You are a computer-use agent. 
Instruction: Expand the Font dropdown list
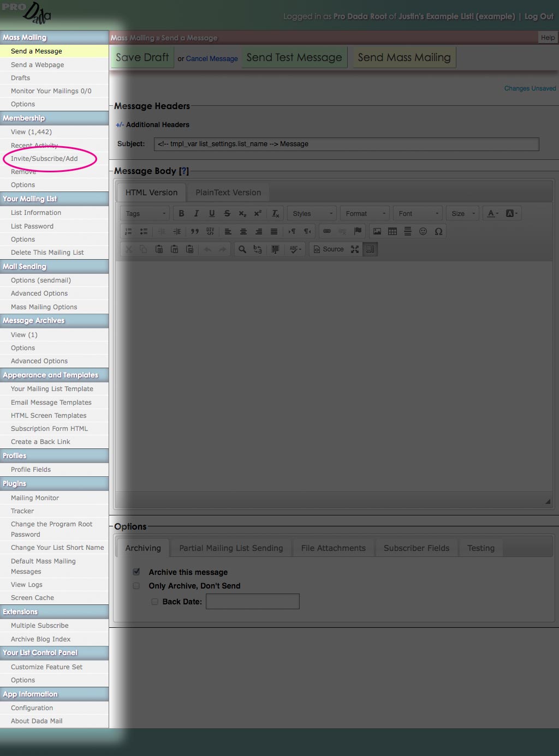(x=418, y=214)
